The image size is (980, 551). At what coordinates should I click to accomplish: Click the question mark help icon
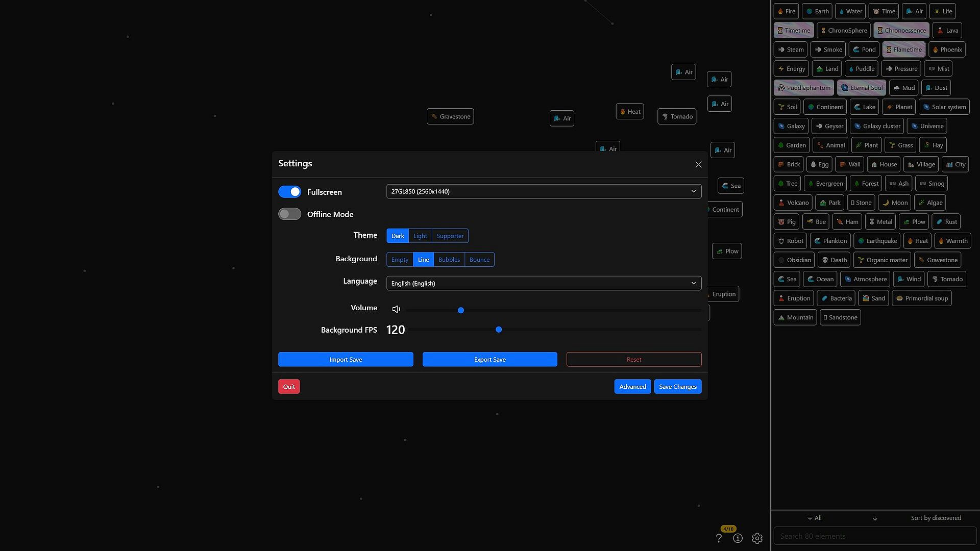719,538
